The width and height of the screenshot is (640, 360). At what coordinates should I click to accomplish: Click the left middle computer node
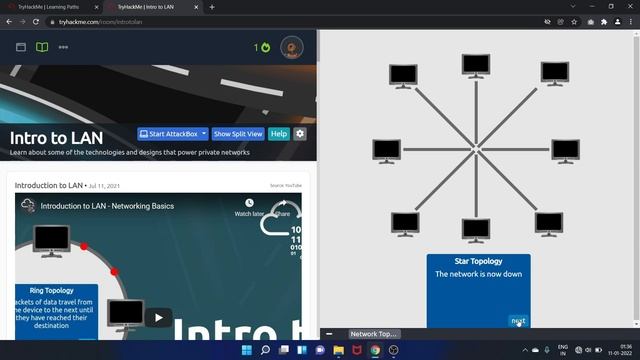(386, 151)
